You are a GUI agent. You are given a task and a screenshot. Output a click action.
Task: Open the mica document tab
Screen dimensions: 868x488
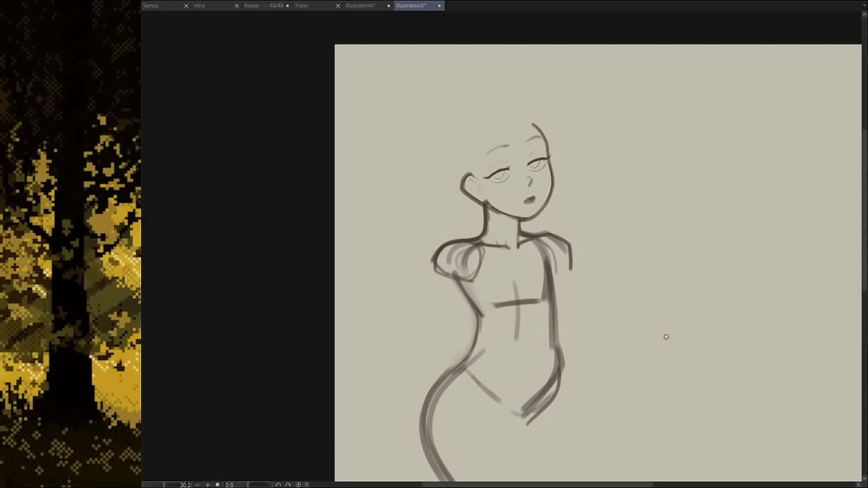point(199,5)
